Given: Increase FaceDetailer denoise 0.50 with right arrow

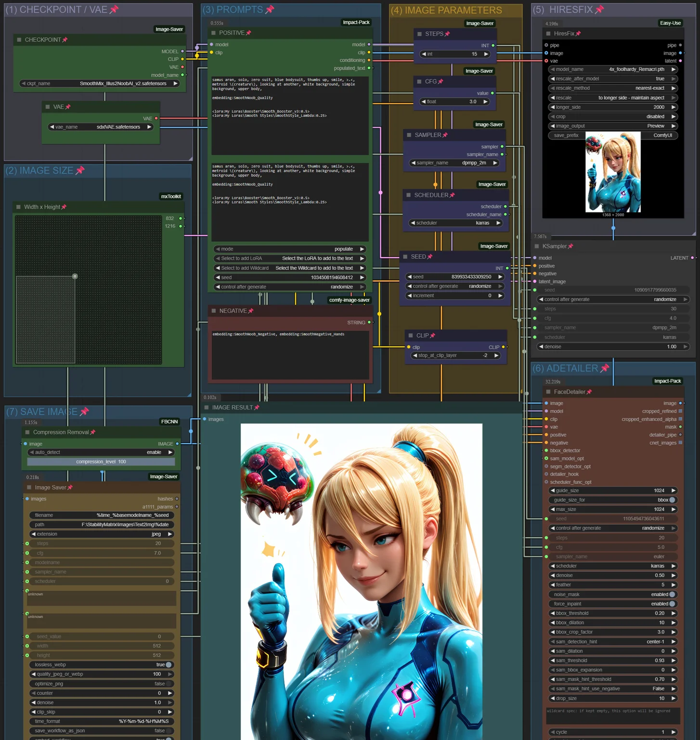Looking at the screenshot, I should [673, 576].
